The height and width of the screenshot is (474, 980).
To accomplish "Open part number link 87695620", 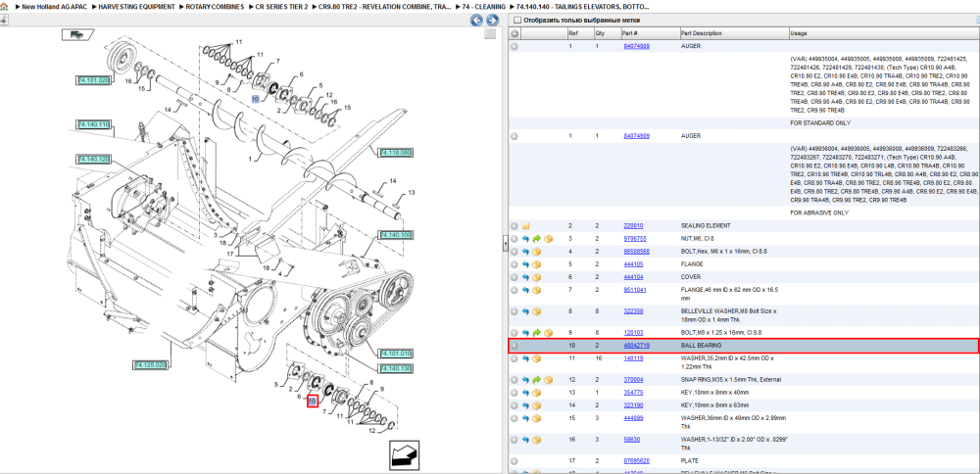I will (x=636, y=461).
